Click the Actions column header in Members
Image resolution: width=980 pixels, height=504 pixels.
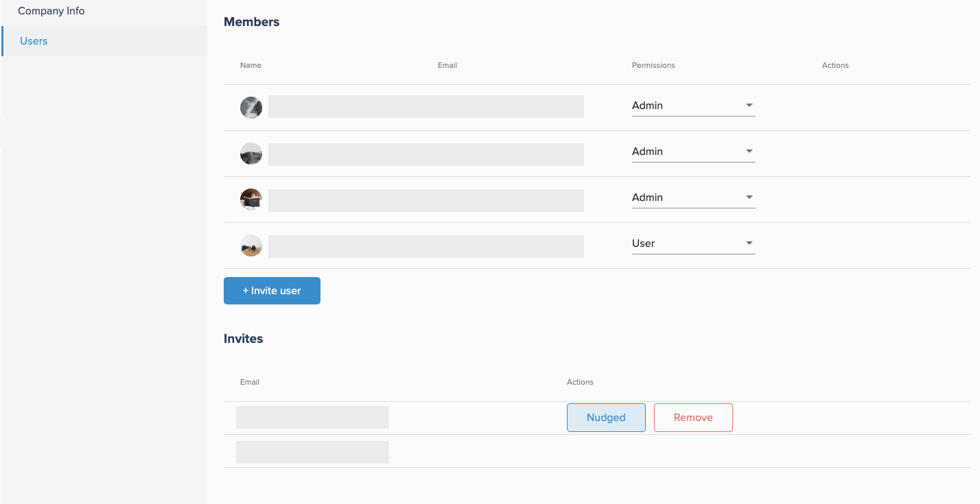(835, 65)
